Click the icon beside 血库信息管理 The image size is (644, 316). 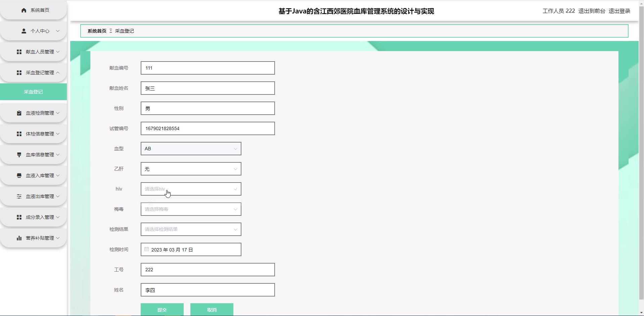click(19, 155)
